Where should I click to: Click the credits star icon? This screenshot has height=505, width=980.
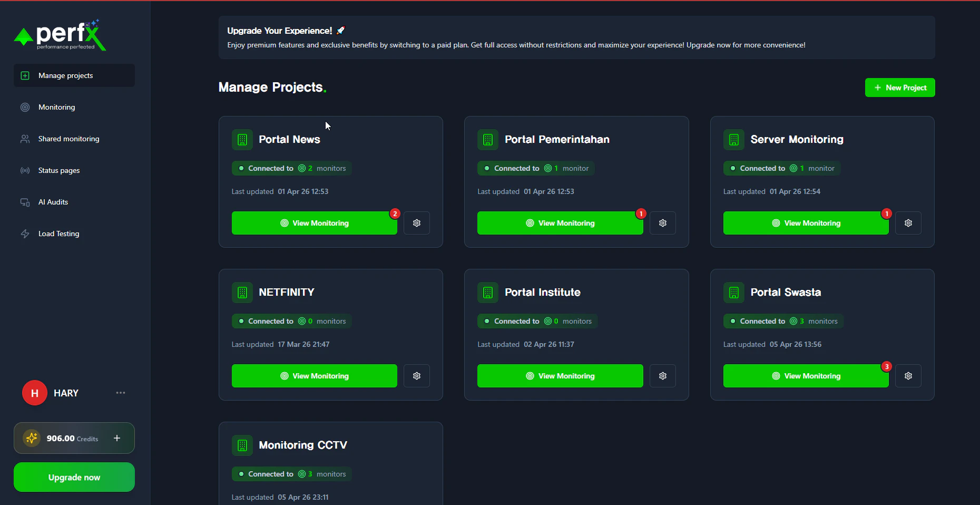pos(32,438)
